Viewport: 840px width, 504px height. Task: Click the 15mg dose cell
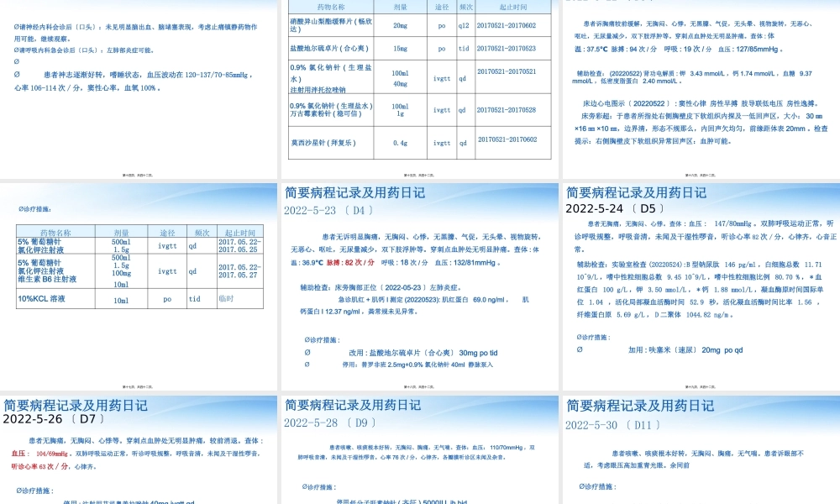pyautogui.click(x=400, y=48)
